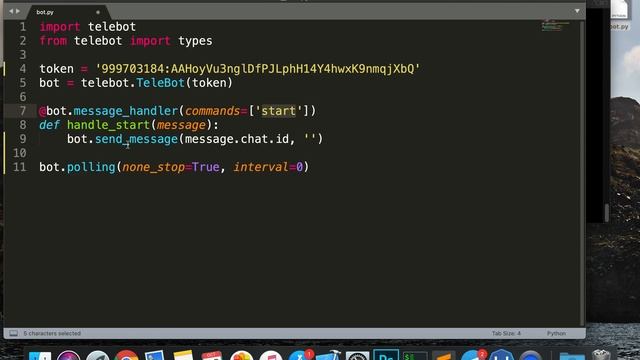
Task: Select the bot.py file icon on desktop
Action: coord(619,15)
